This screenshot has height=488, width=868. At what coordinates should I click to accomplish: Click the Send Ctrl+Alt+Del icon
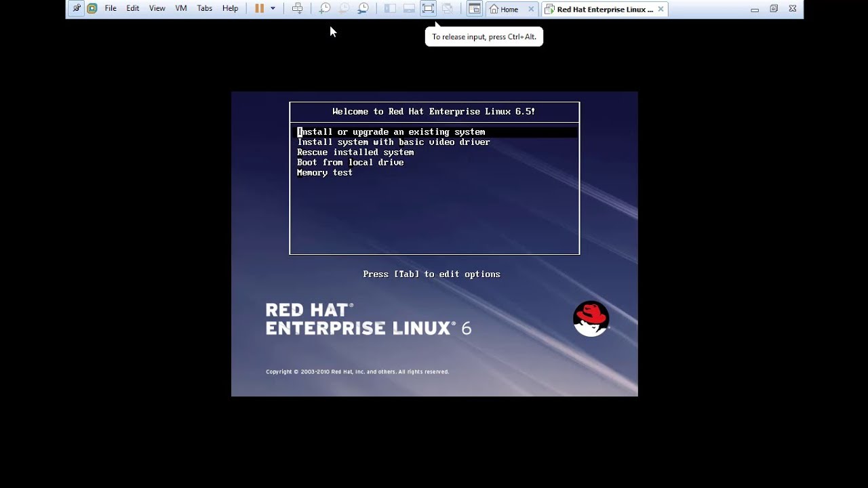(x=297, y=9)
